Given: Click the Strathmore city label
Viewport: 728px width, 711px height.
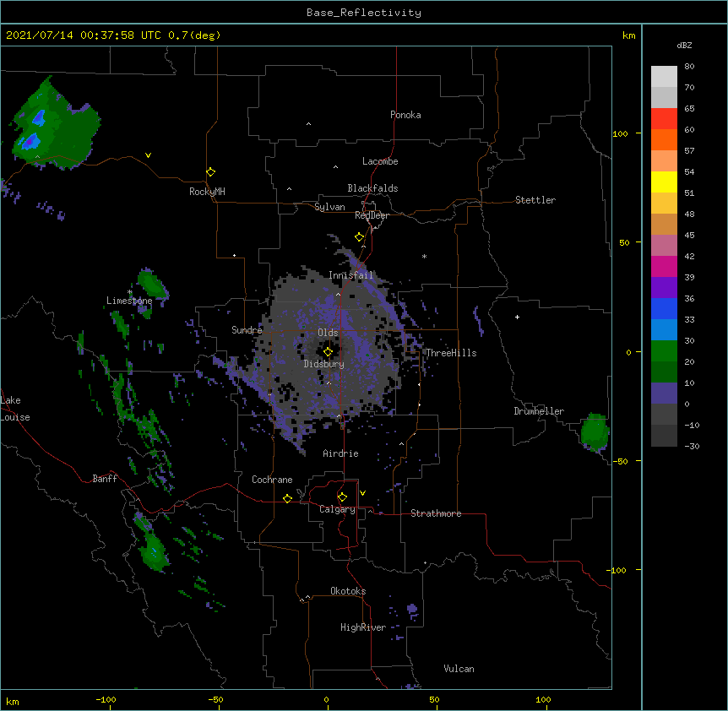Looking at the screenshot, I should click(436, 513).
